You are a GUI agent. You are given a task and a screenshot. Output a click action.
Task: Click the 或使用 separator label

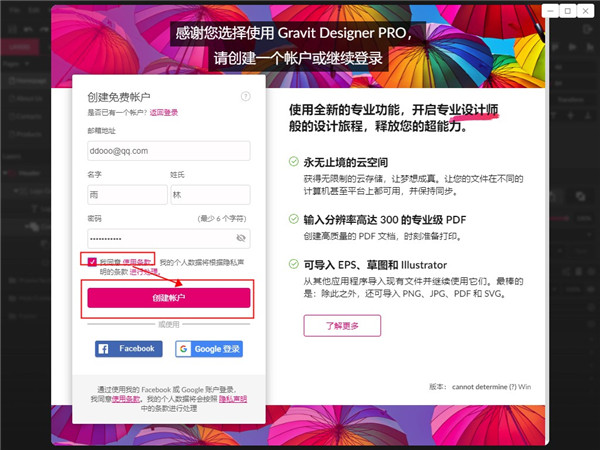(169, 324)
